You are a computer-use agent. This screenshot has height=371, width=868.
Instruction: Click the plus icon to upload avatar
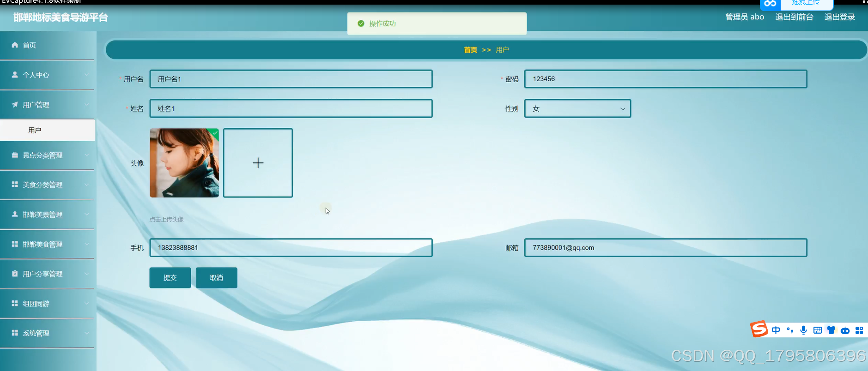coord(258,163)
